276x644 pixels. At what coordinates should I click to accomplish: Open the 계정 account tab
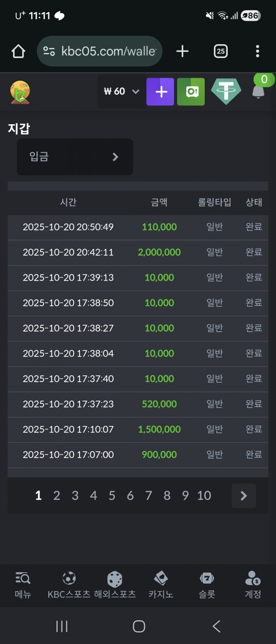click(253, 585)
